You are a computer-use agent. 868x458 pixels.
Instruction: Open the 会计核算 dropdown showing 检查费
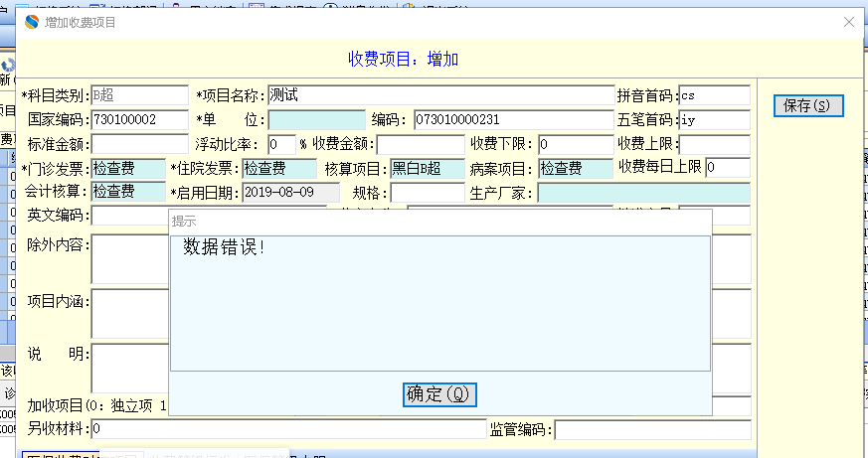coord(128,192)
